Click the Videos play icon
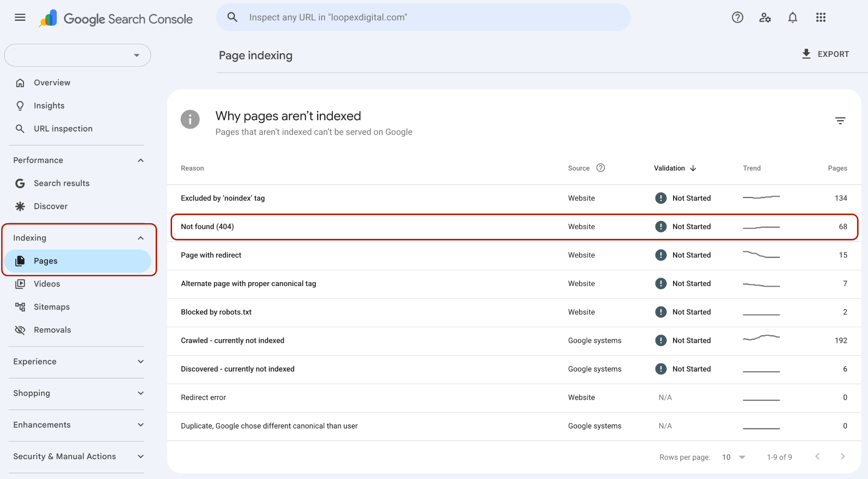868x479 pixels. (x=20, y=284)
